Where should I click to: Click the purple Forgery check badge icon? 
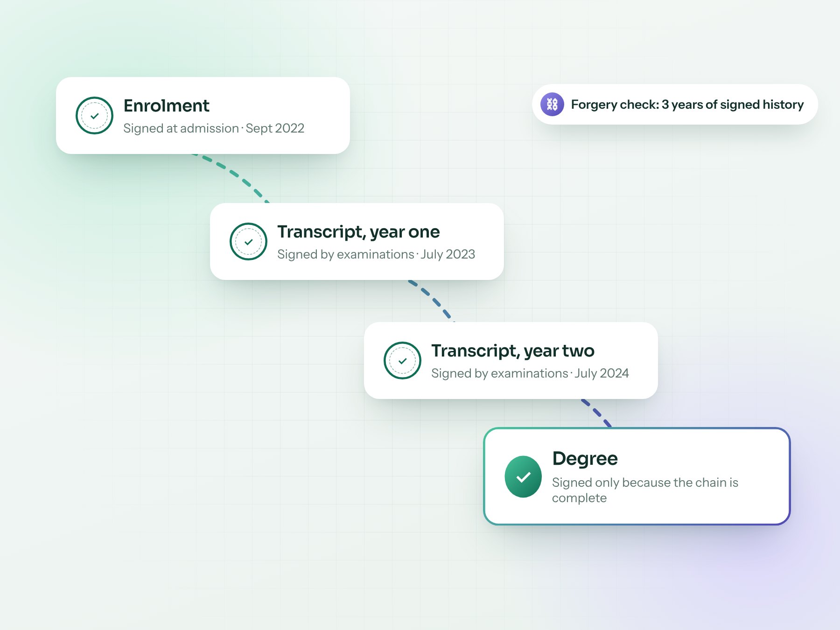point(552,104)
